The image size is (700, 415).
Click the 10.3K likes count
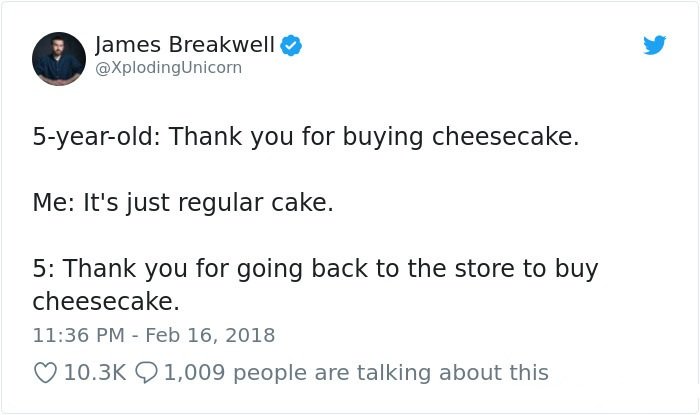click(x=95, y=373)
